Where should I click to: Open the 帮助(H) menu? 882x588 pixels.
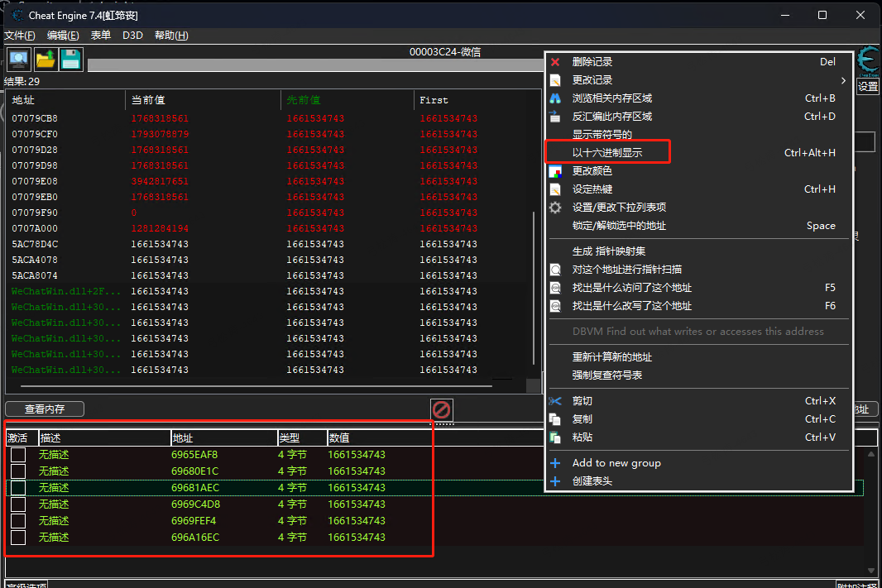pos(171,36)
